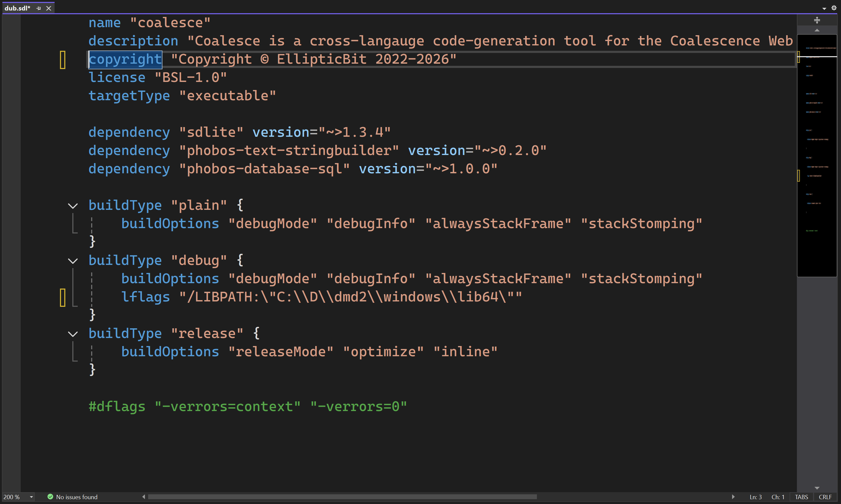Viewport: 841px width, 504px height.
Task: Pin the dub.sdl tab
Action: [38, 8]
